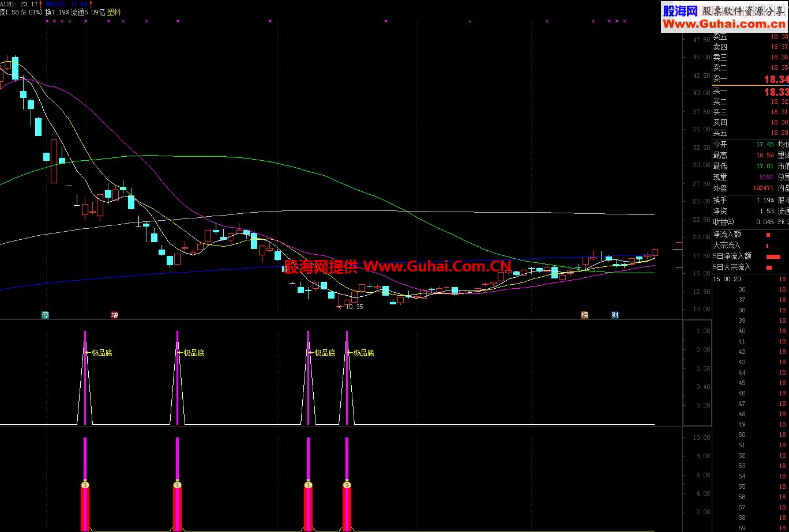
Task: Click the coin icon on the third signal bar
Action: point(308,485)
